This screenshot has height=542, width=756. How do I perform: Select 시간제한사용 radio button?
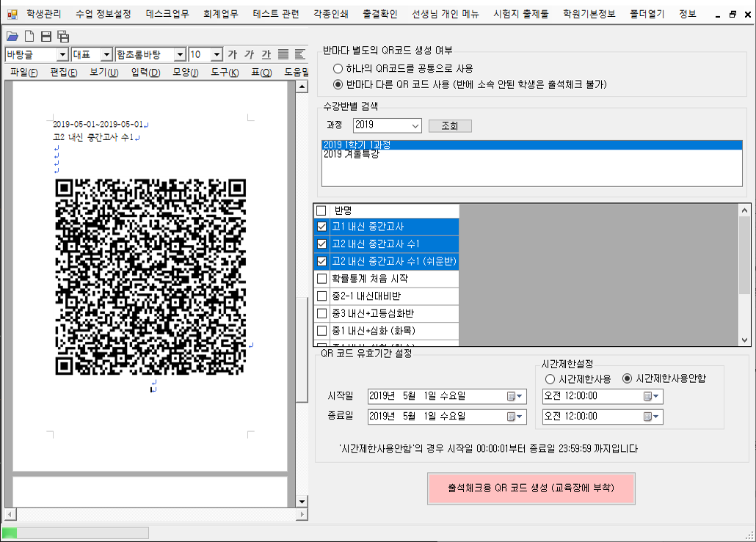click(x=550, y=379)
